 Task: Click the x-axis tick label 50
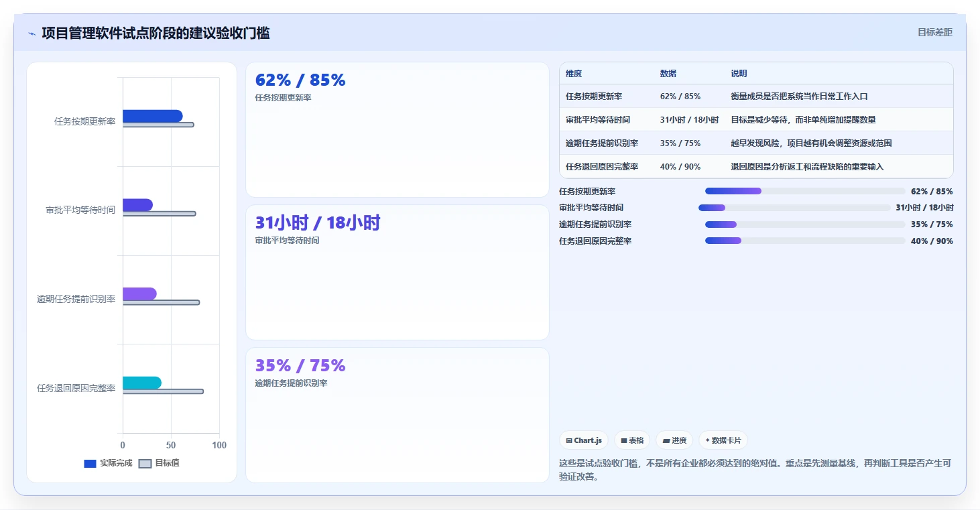[171, 445]
